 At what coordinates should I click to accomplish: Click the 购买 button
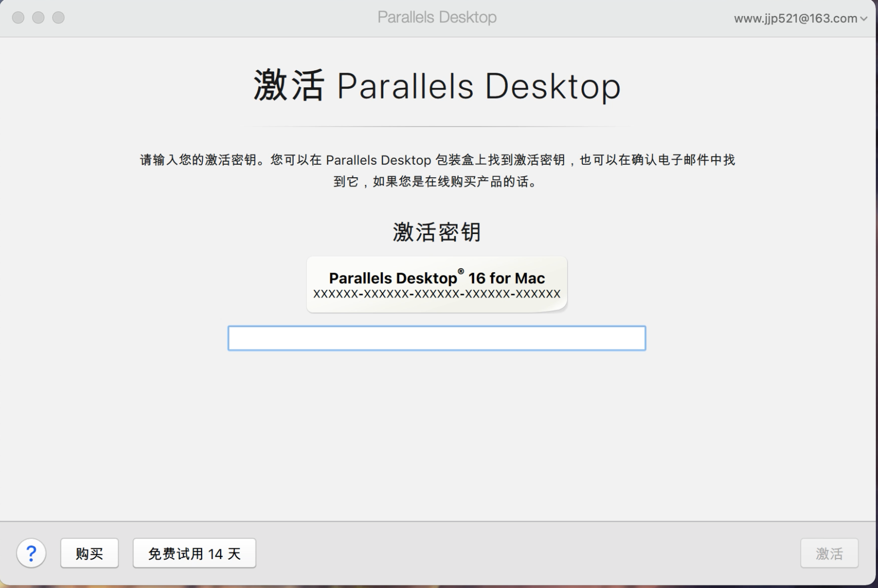click(89, 553)
